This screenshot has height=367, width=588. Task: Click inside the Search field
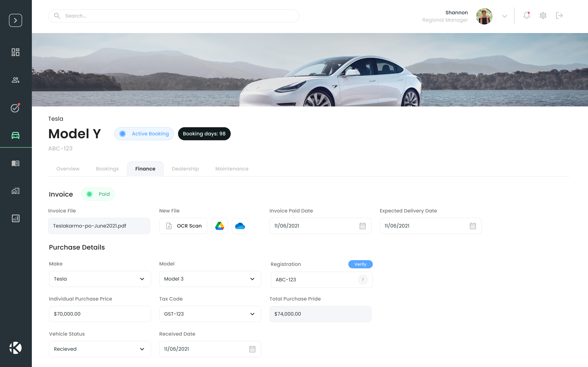click(174, 15)
